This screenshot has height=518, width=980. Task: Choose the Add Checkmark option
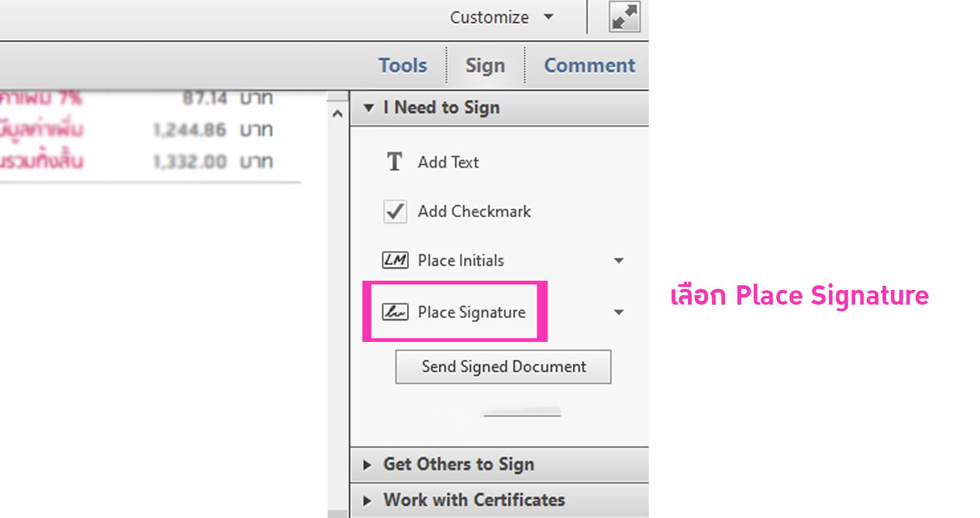(474, 211)
